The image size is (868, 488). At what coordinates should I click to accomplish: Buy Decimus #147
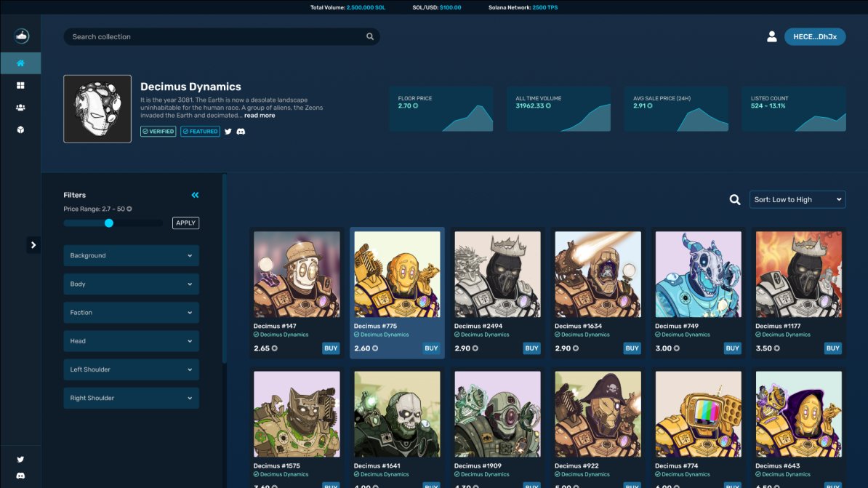(x=331, y=348)
